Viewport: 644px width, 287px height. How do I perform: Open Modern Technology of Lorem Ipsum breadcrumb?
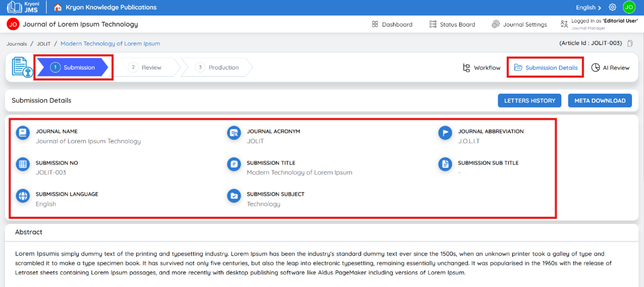pyautogui.click(x=110, y=44)
